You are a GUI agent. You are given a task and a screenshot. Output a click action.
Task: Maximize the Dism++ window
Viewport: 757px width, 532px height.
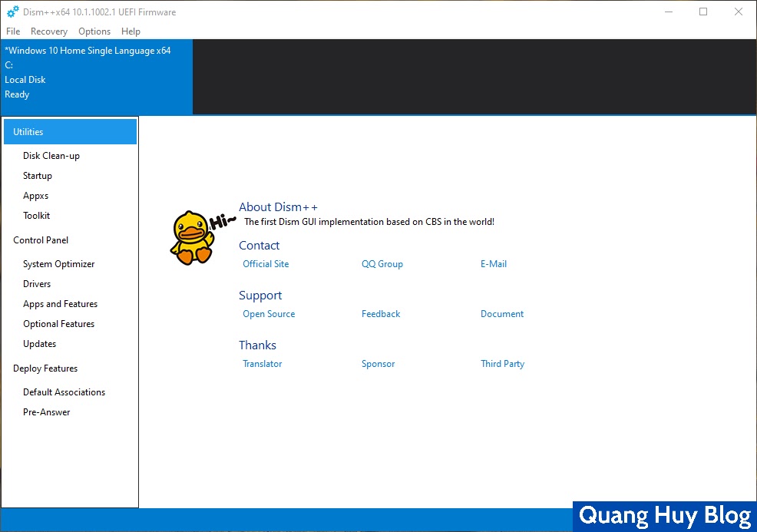click(703, 12)
